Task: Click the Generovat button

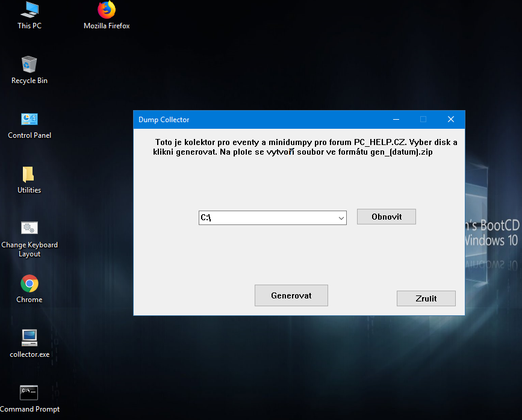Action: (x=291, y=295)
